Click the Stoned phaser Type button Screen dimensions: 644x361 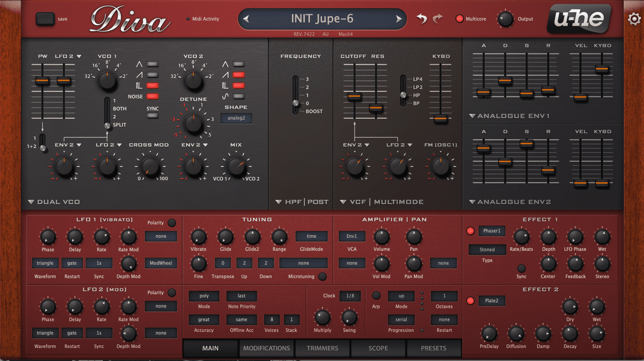pos(487,250)
